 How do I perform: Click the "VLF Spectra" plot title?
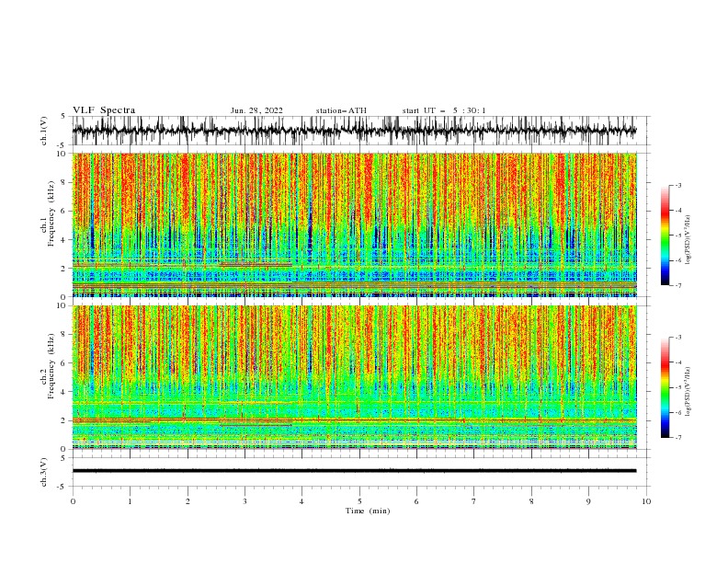[104, 110]
